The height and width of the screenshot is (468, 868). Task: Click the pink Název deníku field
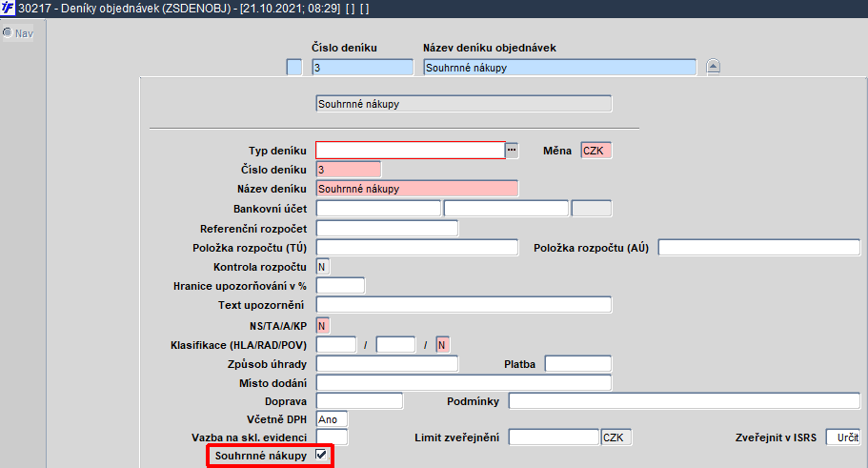tap(416, 189)
